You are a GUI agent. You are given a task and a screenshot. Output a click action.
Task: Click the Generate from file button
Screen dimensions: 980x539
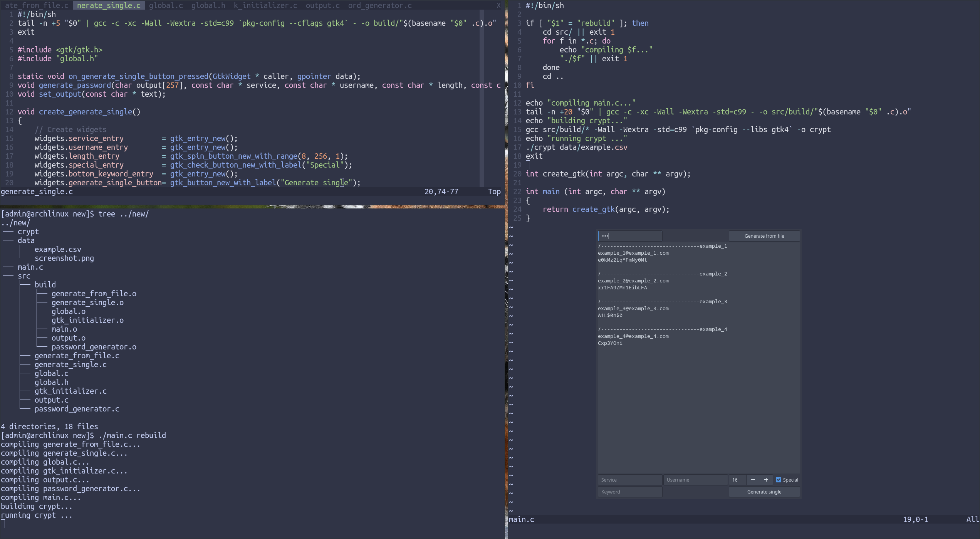click(x=764, y=236)
